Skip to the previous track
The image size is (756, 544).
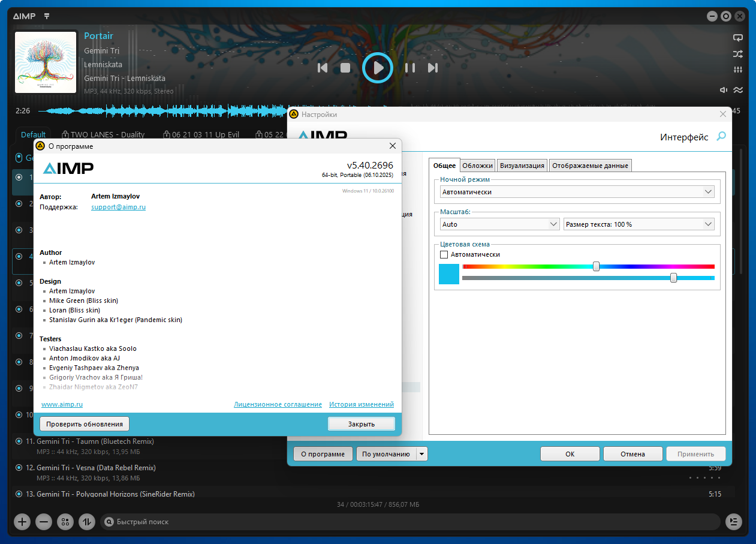(x=323, y=68)
